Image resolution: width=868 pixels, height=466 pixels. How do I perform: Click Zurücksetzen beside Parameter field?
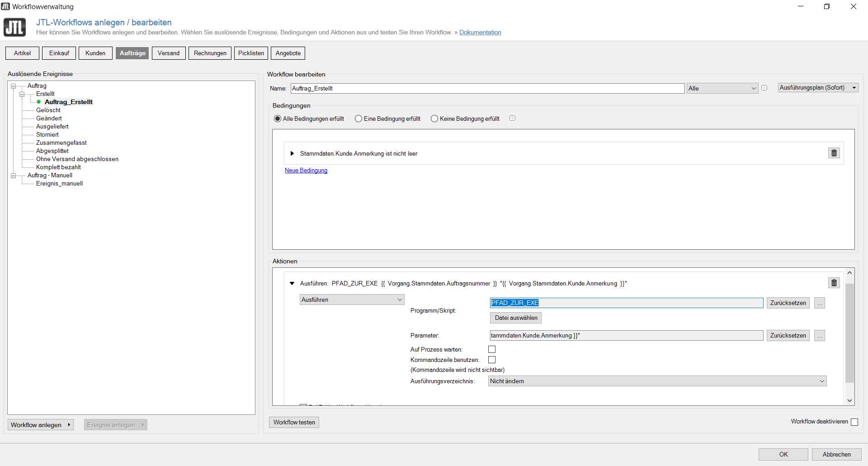(788, 335)
